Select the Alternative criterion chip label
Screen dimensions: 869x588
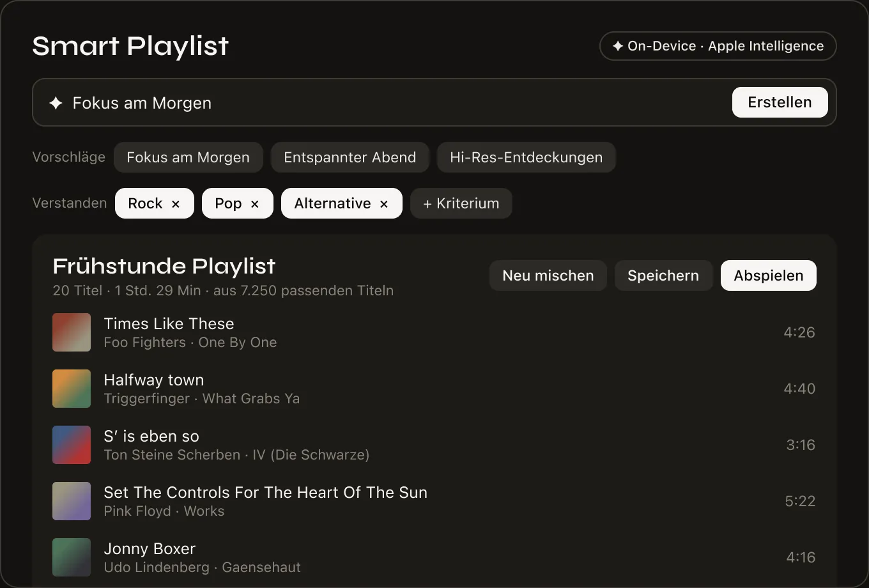point(332,203)
